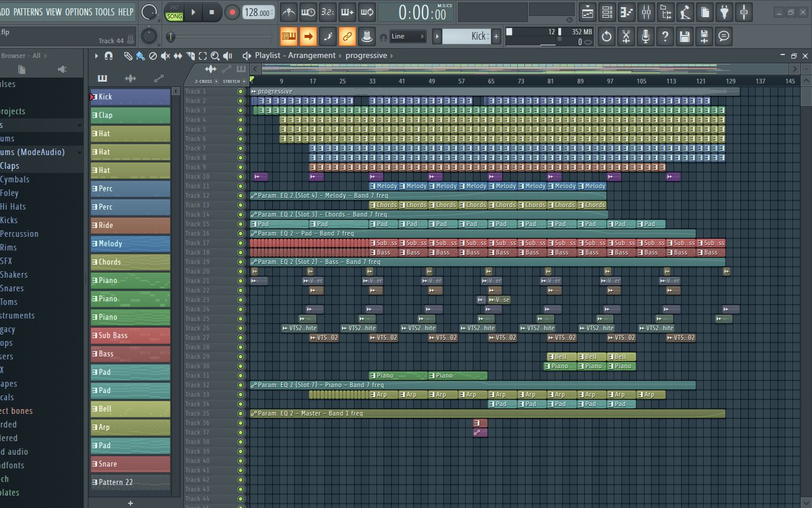Image resolution: width=812 pixels, height=508 pixels.
Task: Switch to SONG mode
Action: pyautogui.click(x=174, y=17)
